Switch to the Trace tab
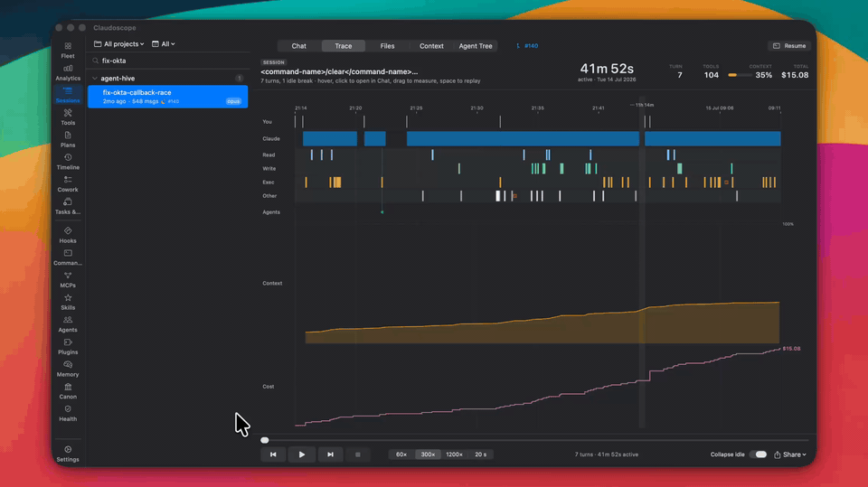868x487 pixels. click(x=344, y=46)
